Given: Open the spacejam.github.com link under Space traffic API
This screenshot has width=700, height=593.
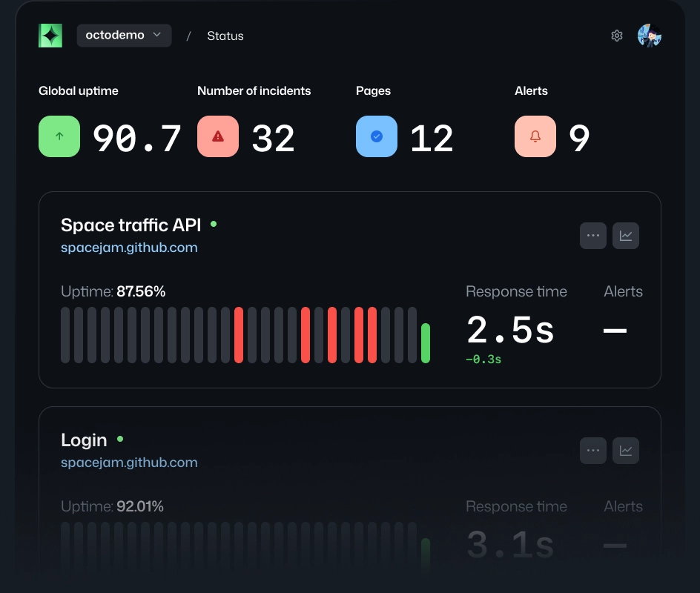Looking at the screenshot, I should tap(129, 247).
